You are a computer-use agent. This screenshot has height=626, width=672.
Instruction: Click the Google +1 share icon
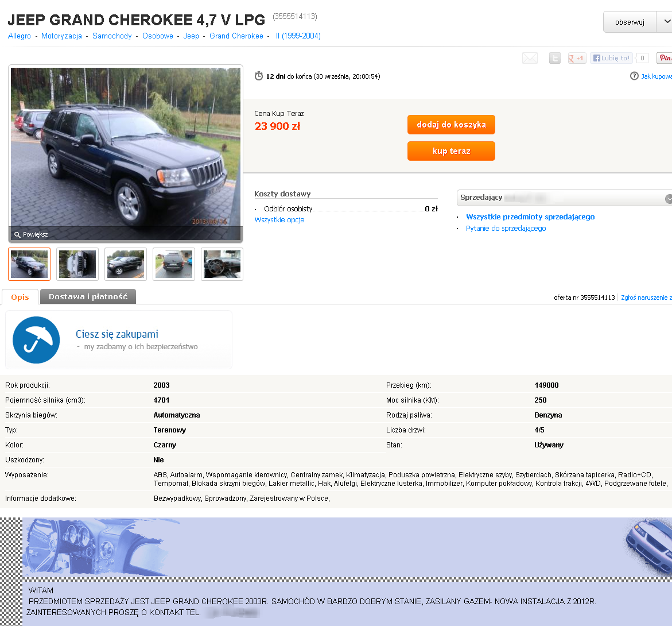(x=576, y=58)
